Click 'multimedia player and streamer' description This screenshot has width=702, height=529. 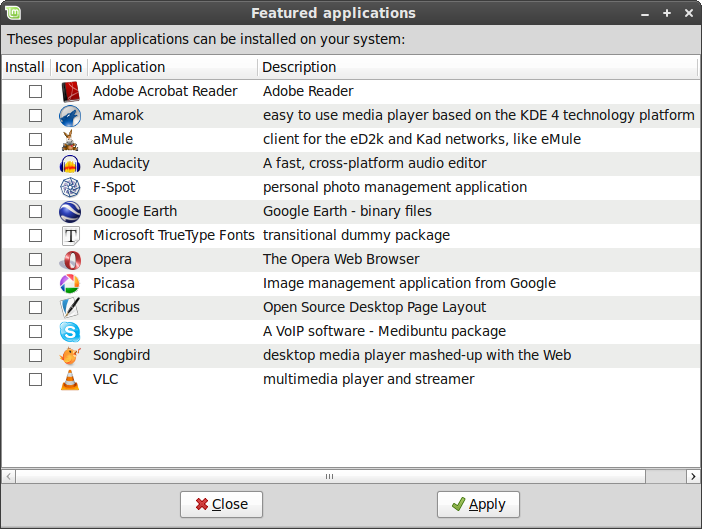368,380
